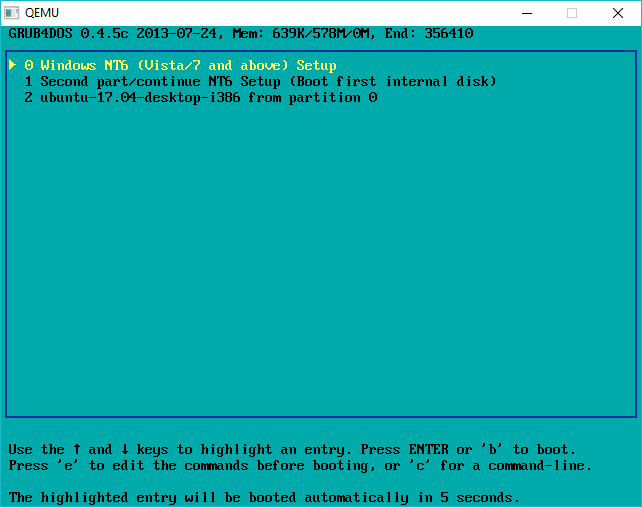642x507 pixels.
Task: Click the "Press 'e' to edit the commands" help line
Action: (x=300, y=466)
